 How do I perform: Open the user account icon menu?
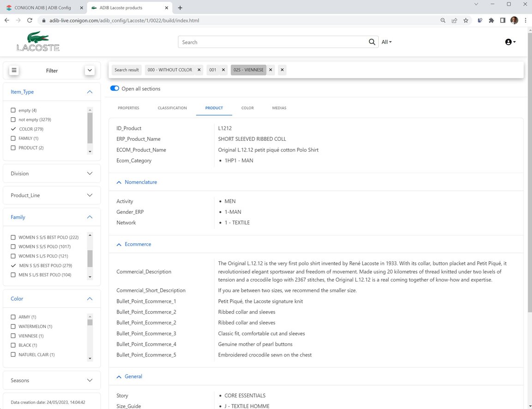[510, 42]
